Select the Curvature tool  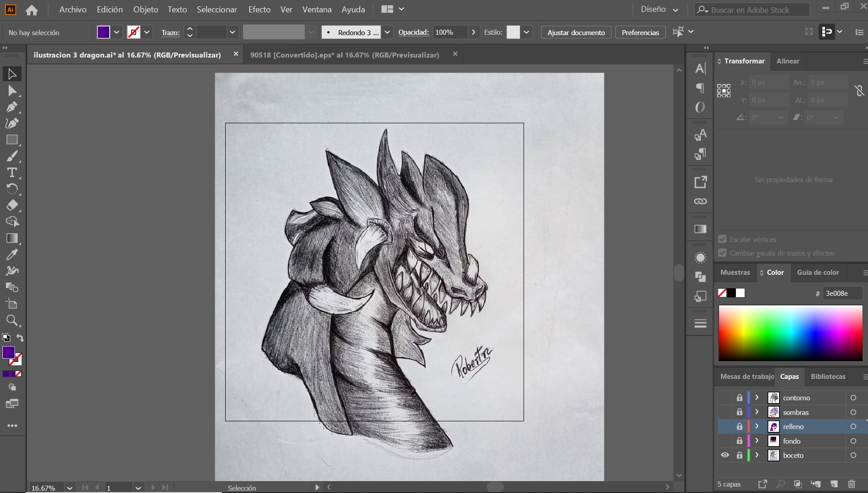coord(12,123)
